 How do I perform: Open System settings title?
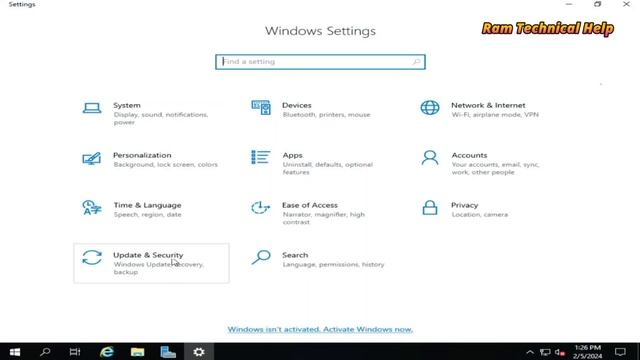(x=127, y=105)
